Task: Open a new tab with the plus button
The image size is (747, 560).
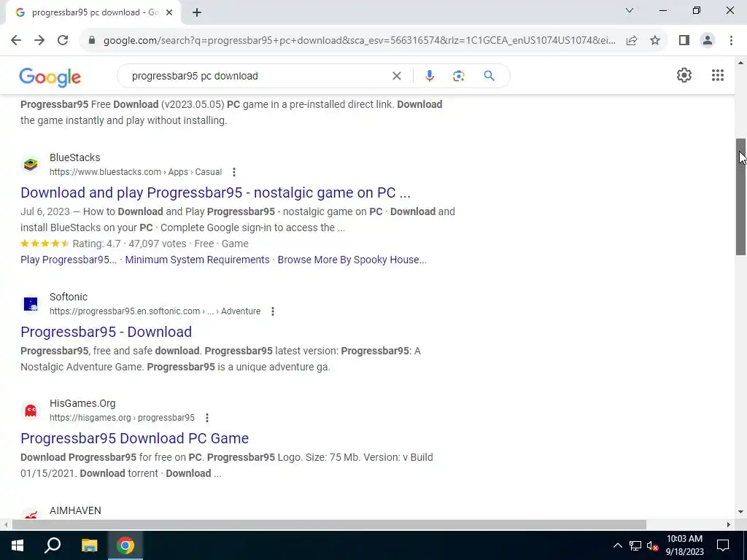Action: pos(197,12)
